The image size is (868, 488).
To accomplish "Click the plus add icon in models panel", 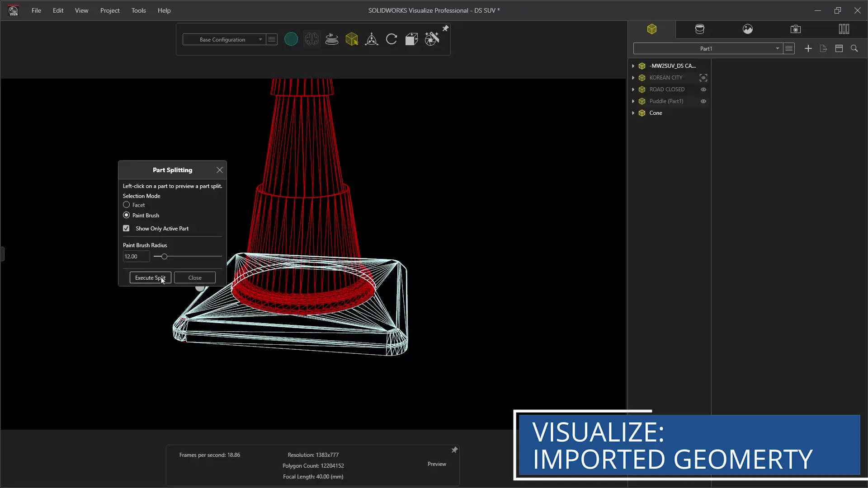I will tap(808, 48).
